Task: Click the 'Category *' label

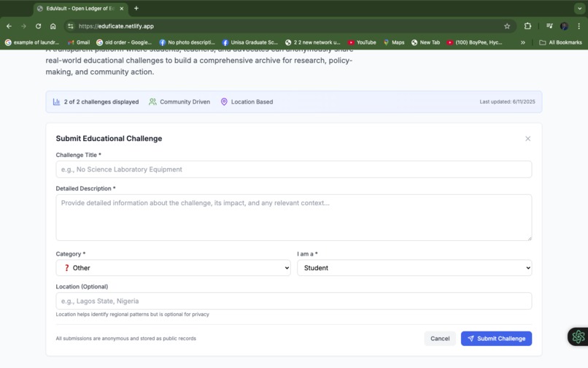Action: (x=71, y=254)
